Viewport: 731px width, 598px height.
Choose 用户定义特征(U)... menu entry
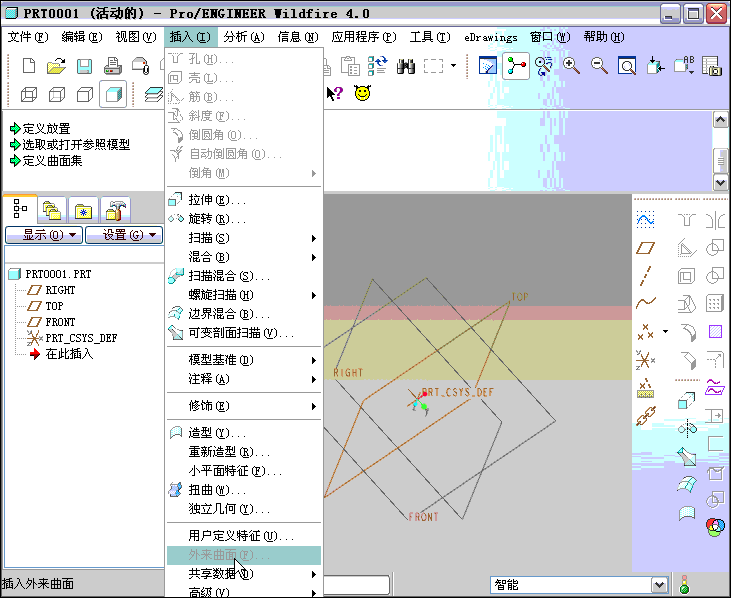[243, 536]
